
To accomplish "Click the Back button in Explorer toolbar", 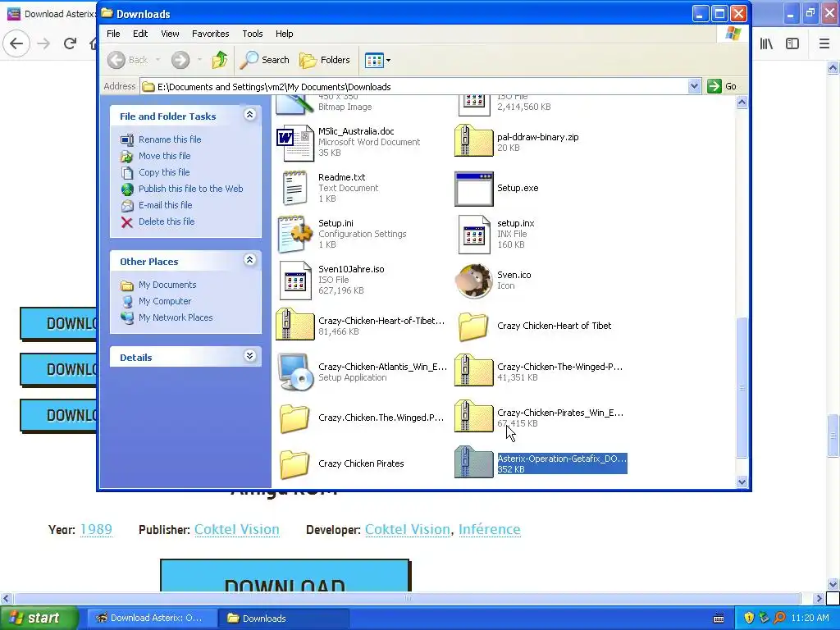I will click(127, 60).
